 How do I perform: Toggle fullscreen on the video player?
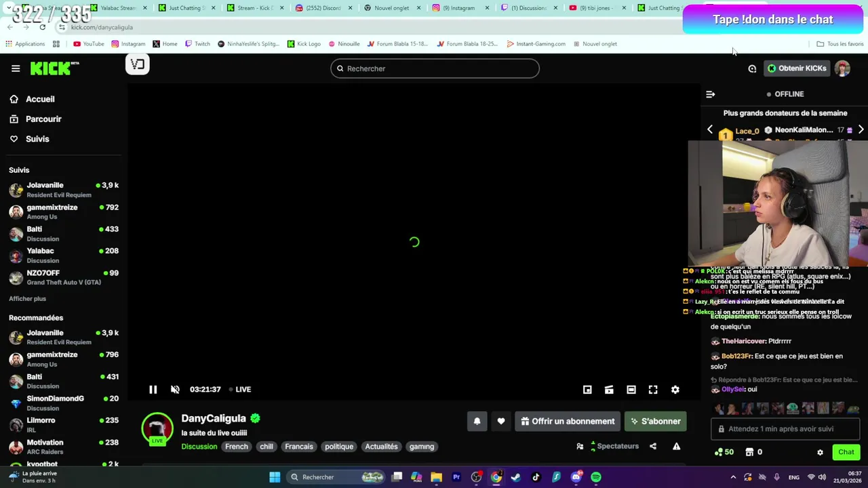[x=653, y=390]
